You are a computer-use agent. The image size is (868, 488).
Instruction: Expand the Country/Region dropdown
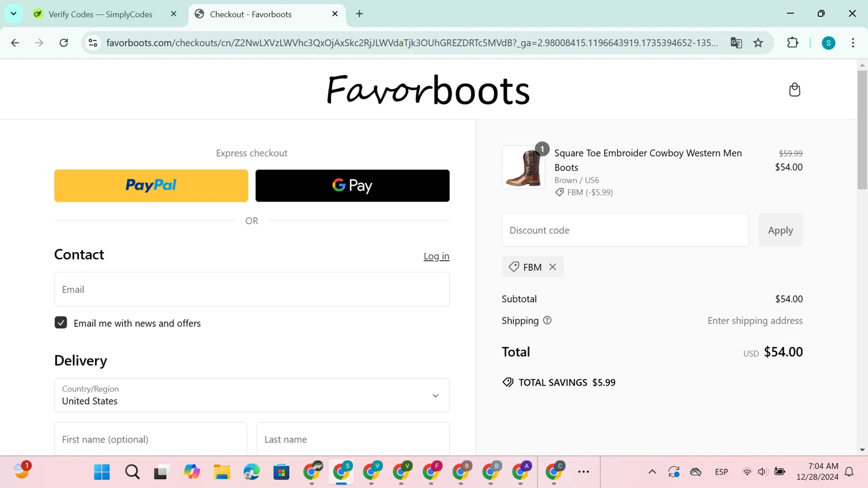252,395
